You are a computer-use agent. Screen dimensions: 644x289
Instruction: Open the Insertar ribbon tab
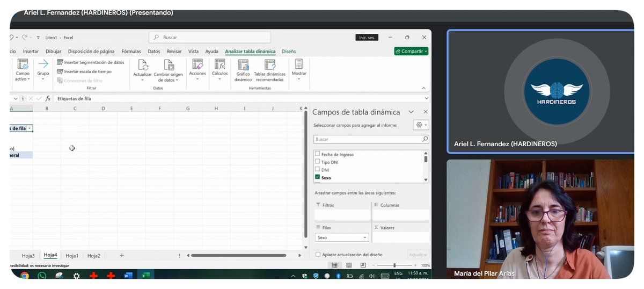pyautogui.click(x=31, y=52)
